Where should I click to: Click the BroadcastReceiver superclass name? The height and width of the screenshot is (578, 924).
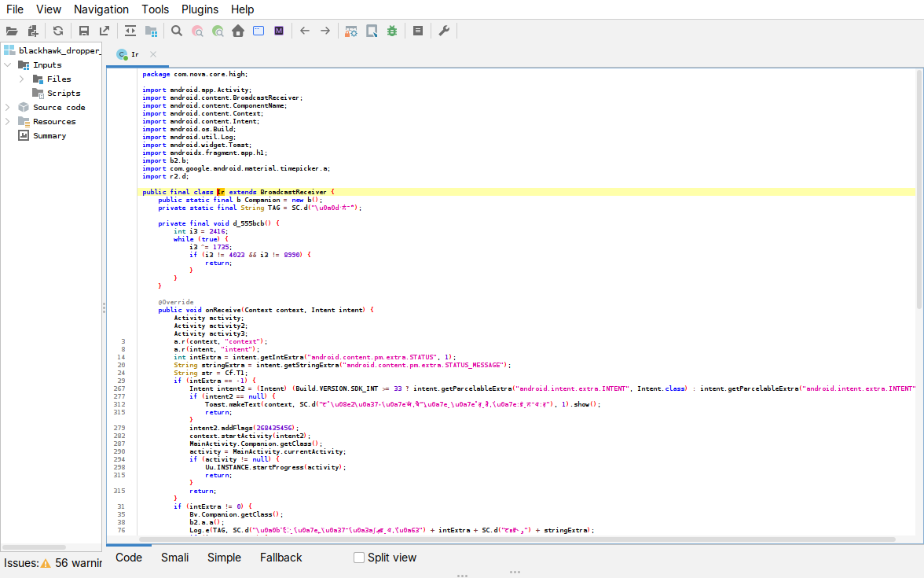pos(293,192)
